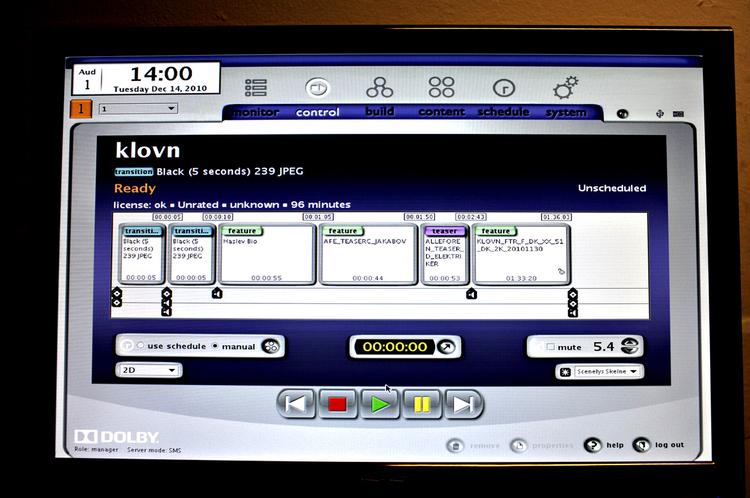
Task: Select the ALLEFOREN_TEASER teaser clip
Action: tap(444, 255)
